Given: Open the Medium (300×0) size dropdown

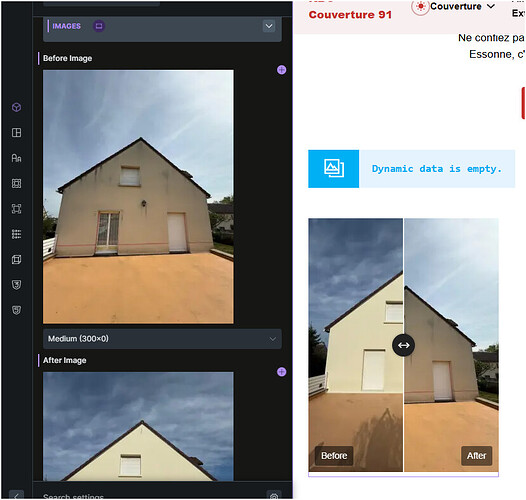Looking at the screenshot, I should pyautogui.click(x=162, y=339).
